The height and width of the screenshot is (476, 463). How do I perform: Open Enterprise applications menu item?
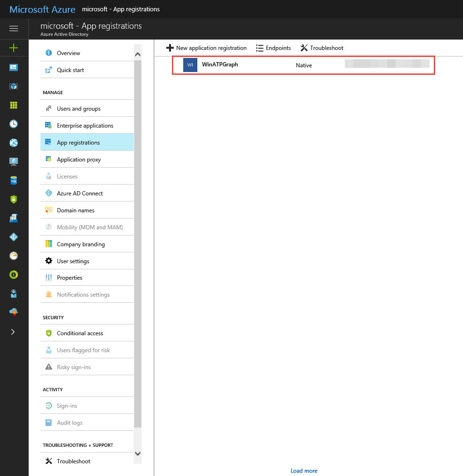[x=85, y=126]
